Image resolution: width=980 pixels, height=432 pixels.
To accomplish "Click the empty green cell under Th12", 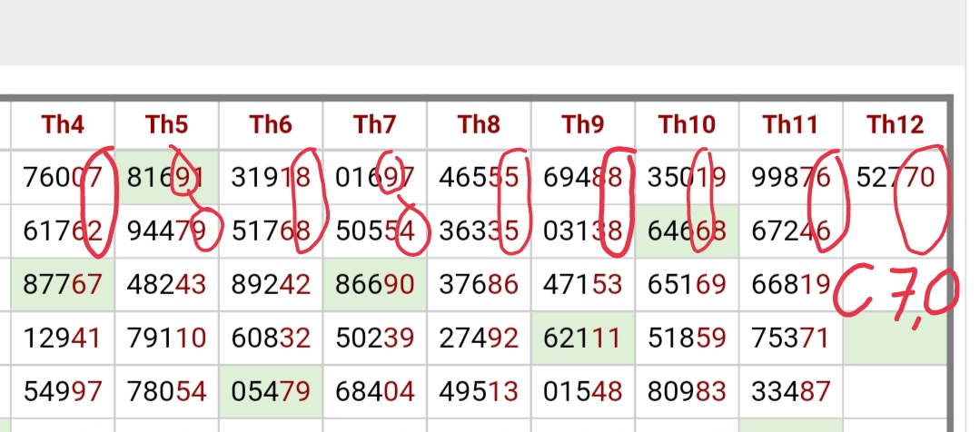I will tap(895, 339).
